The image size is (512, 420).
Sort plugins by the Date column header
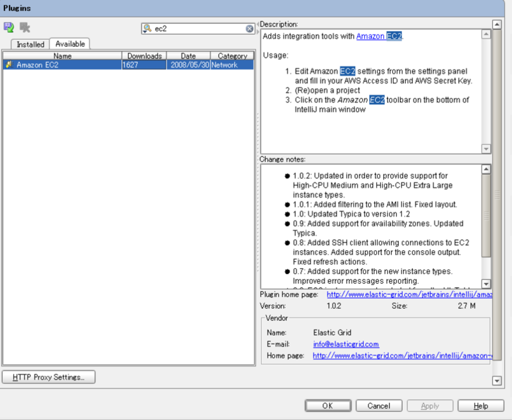(188, 56)
